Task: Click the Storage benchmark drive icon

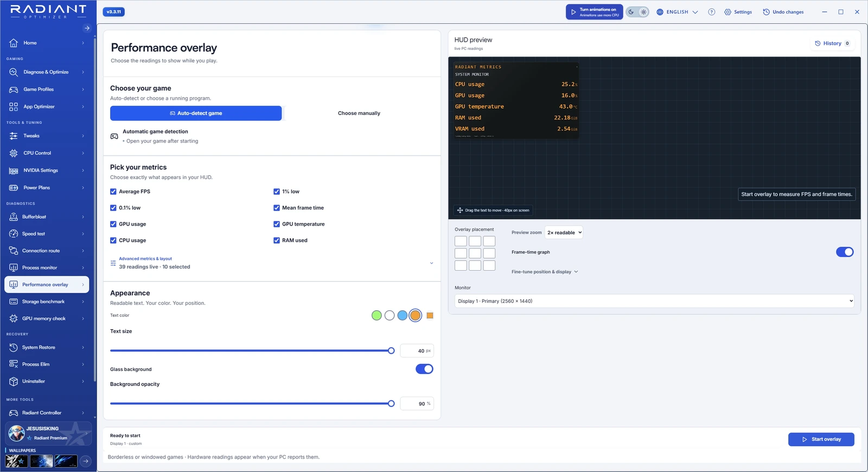Action: [x=14, y=302]
